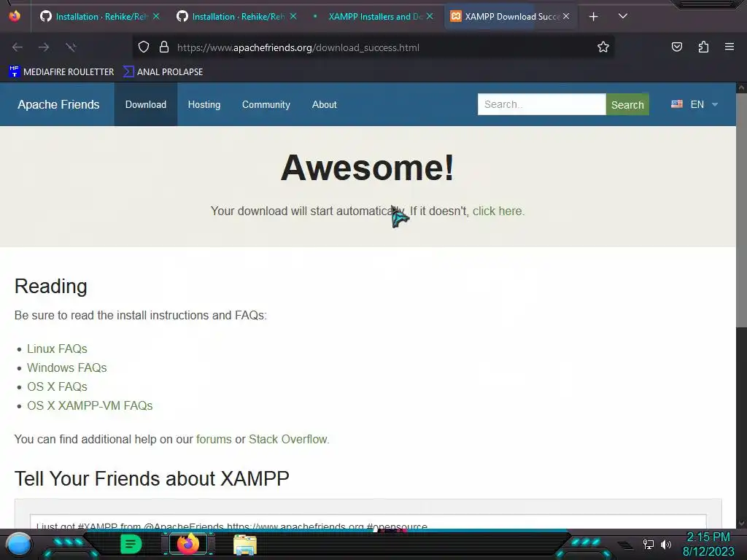This screenshot has height=560, width=747.
Task: Bookmark this page with star icon
Action: tap(603, 47)
